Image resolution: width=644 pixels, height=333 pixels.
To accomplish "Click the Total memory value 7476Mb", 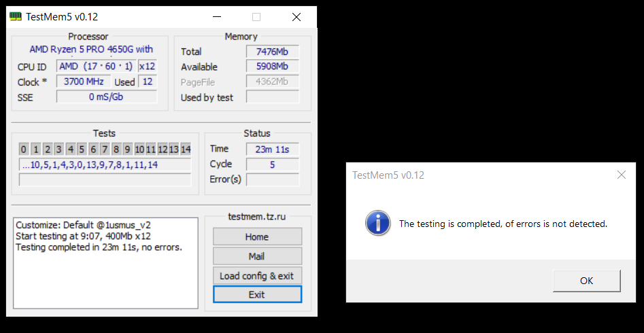I will (272, 52).
